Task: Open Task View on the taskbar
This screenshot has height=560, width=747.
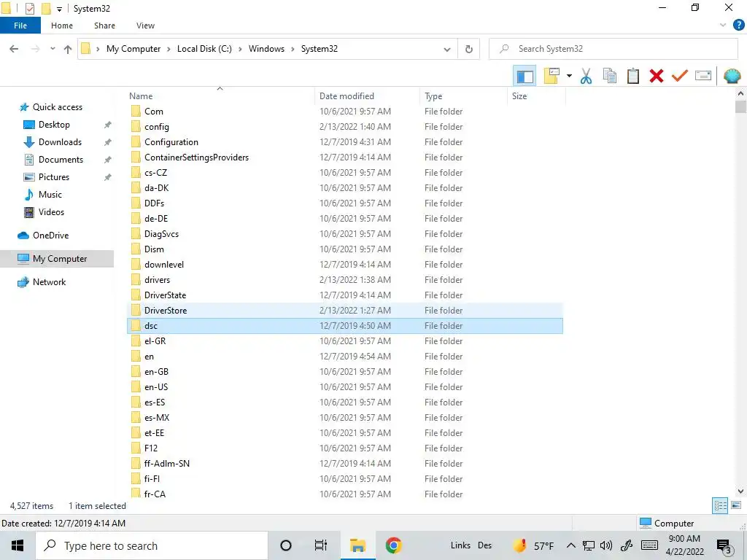Action: click(x=321, y=545)
